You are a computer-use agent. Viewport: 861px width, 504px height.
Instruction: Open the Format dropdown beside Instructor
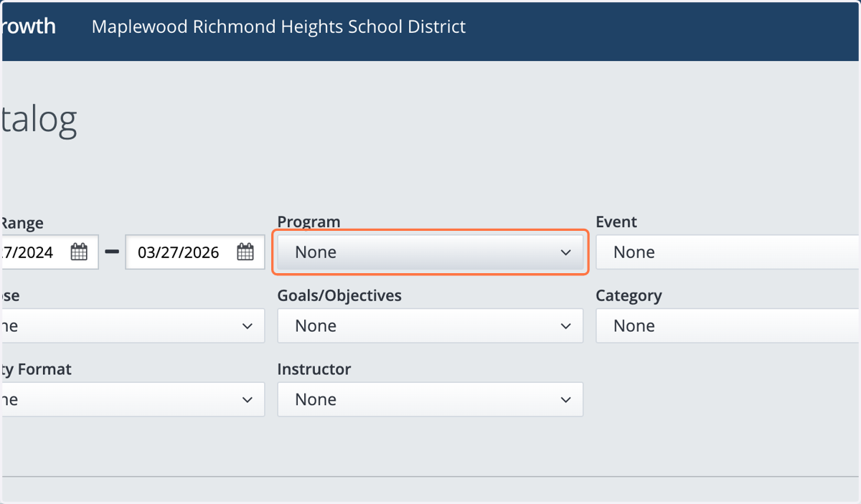pos(133,399)
